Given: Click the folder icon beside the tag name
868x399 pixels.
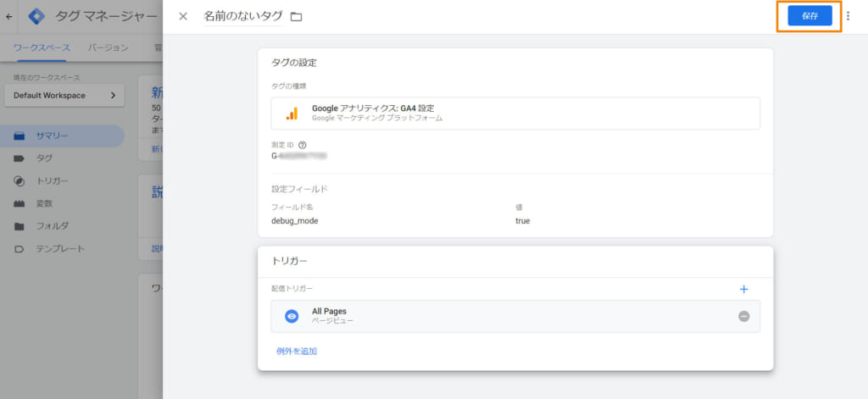Looking at the screenshot, I should click(x=297, y=17).
